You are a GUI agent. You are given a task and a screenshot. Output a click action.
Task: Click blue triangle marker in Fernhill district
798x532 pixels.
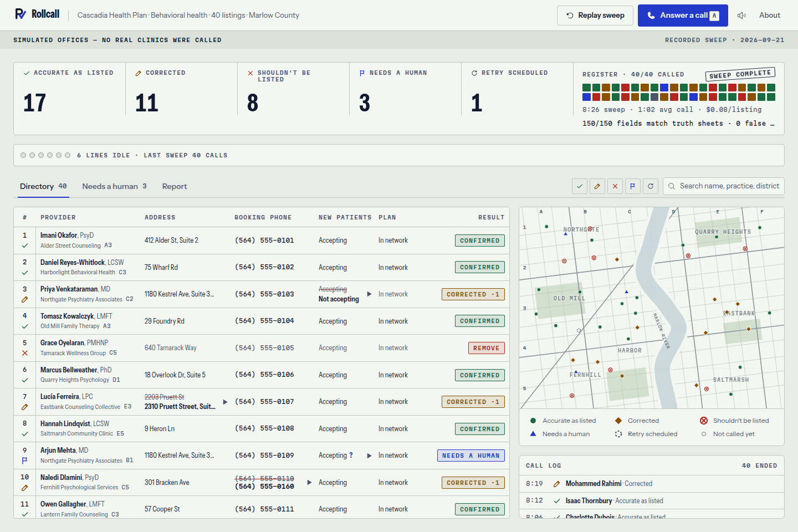pyautogui.click(x=576, y=371)
